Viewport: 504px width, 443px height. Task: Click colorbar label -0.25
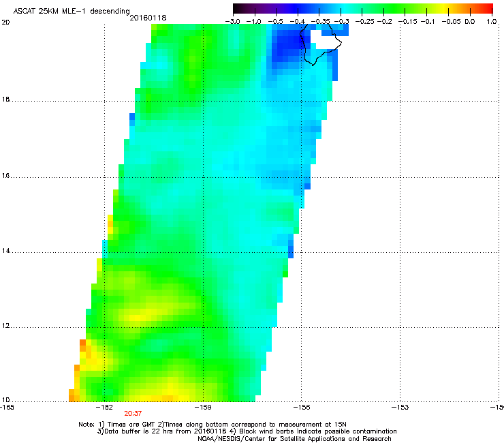(x=364, y=22)
